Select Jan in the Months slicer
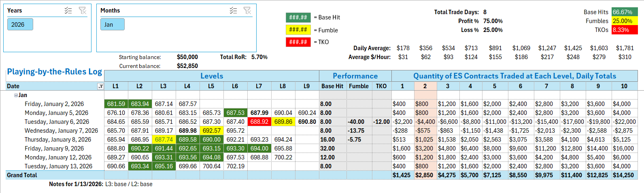 (112, 24)
